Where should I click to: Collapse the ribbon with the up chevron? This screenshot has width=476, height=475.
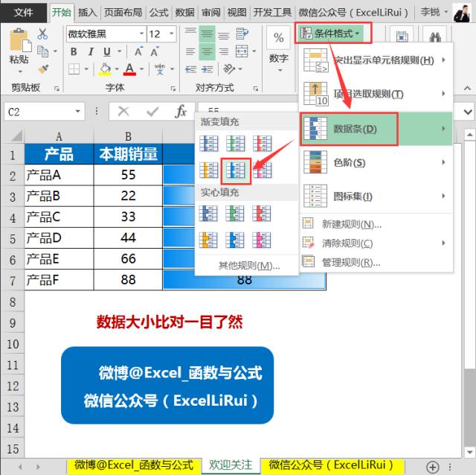coord(467,88)
